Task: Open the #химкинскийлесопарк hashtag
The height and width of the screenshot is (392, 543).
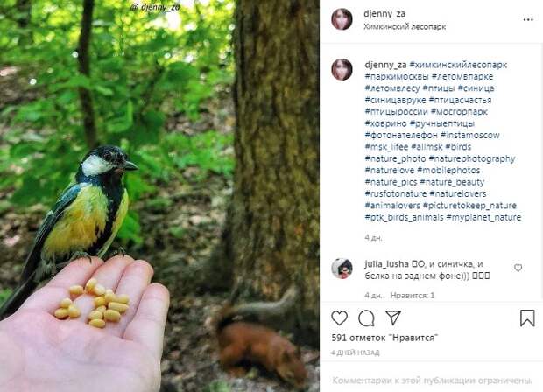Action: 458,65
